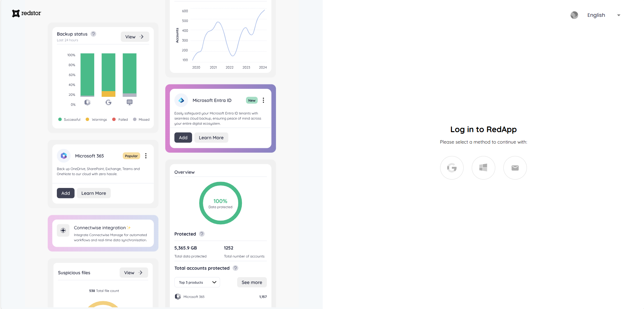The height and width of the screenshot is (309, 644).
Task: Click arrow icon in Backup status View
Action: coord(142,37)
